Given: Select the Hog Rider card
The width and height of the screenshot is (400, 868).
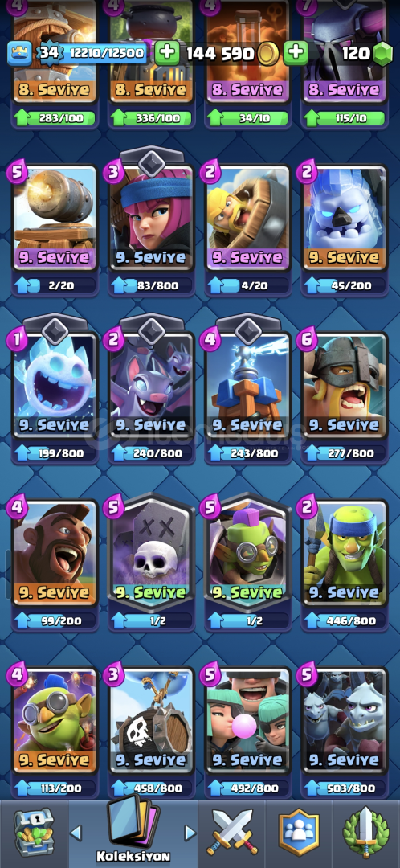Looking at the screenshot, I should pos(55,555).
